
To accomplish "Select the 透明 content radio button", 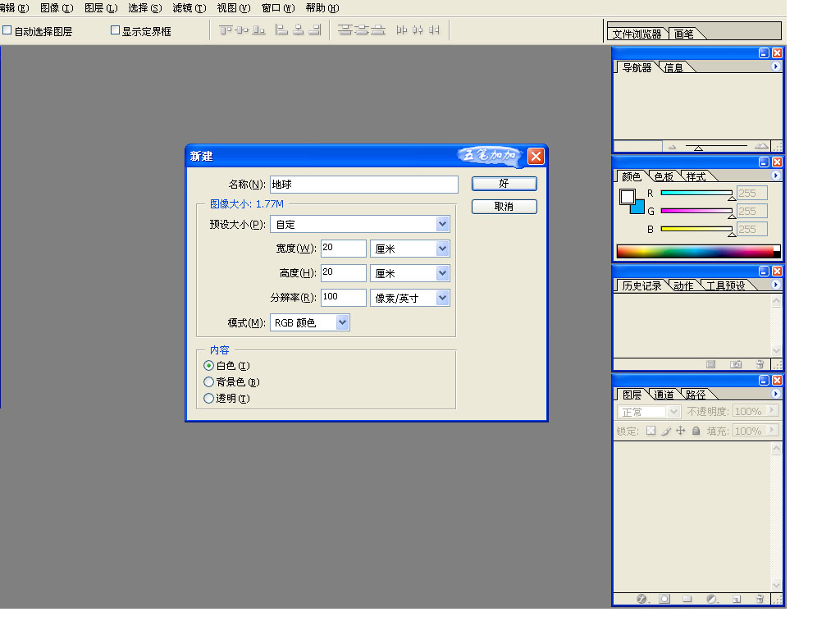I will (x=209, y=399).
